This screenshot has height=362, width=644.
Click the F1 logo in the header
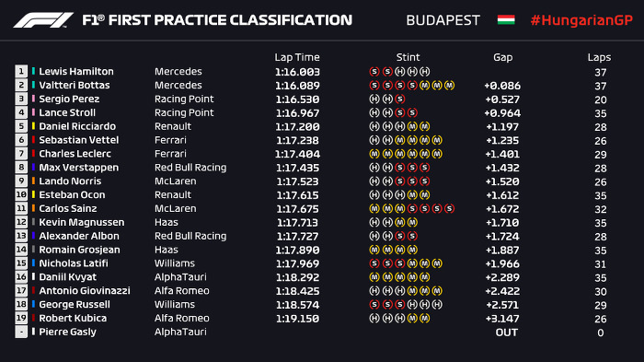click(x=43, y=19)
